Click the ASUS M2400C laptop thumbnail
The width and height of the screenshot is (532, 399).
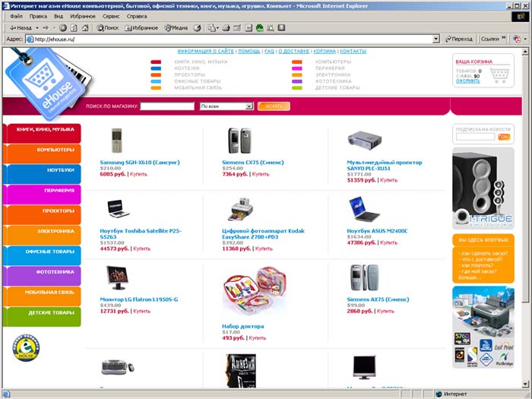click(364, 209)
